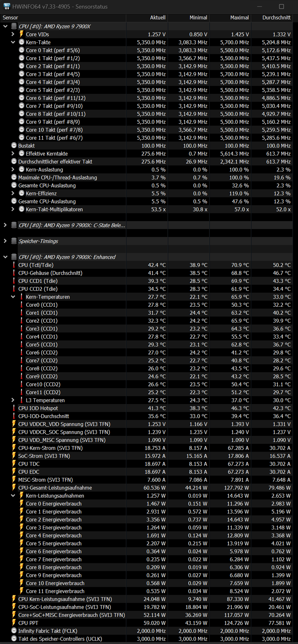The height and width of the screenshot is (644, 298).
Task: Click the Minimal column header
Action: pos(189,17)
